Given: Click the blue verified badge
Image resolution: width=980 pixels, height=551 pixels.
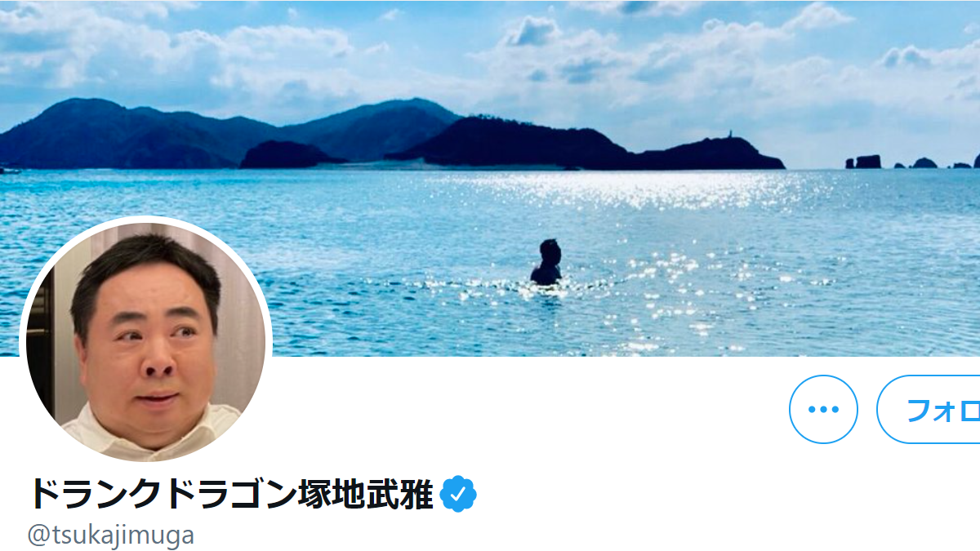Looking at the screenshot, I should point(459,493).
